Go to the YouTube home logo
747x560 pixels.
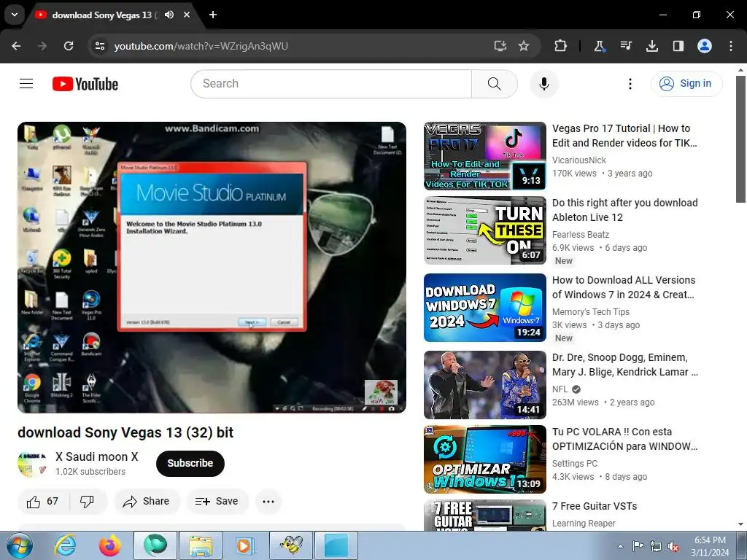(x=85, y=84)
